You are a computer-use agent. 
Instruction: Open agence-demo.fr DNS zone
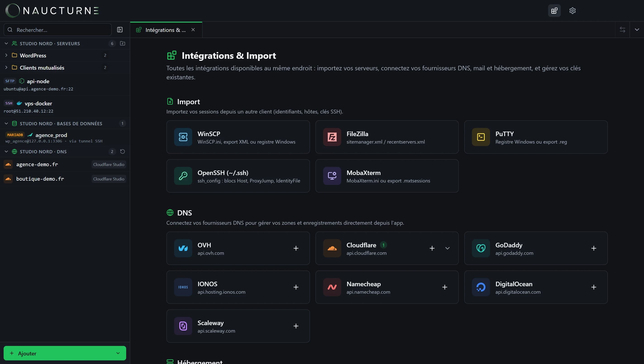(65, 165)
